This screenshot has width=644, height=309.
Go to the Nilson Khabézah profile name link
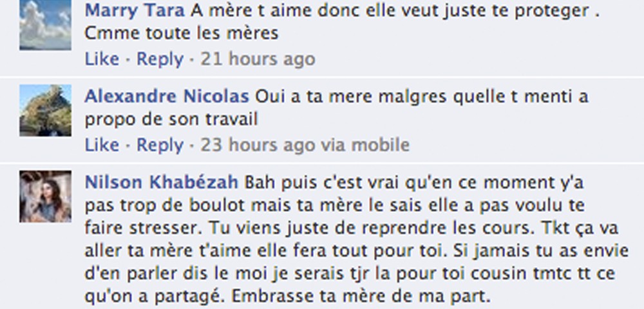(x=162, y=183)
